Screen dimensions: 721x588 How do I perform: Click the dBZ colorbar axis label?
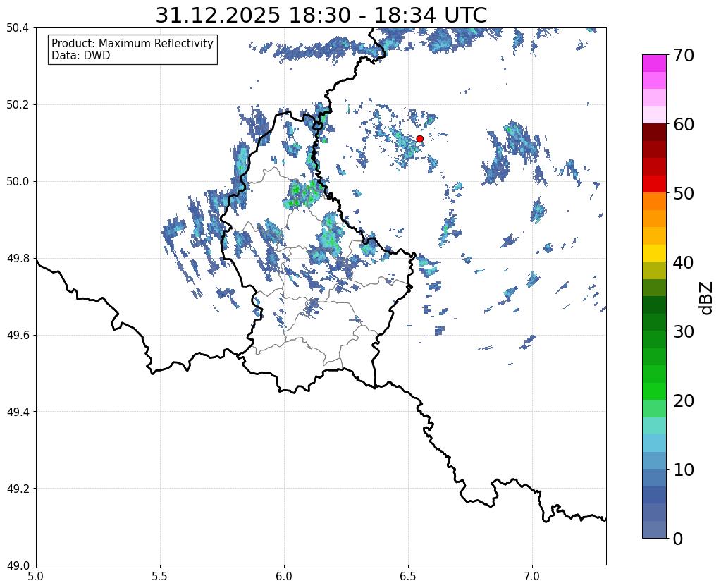point(707,298)
